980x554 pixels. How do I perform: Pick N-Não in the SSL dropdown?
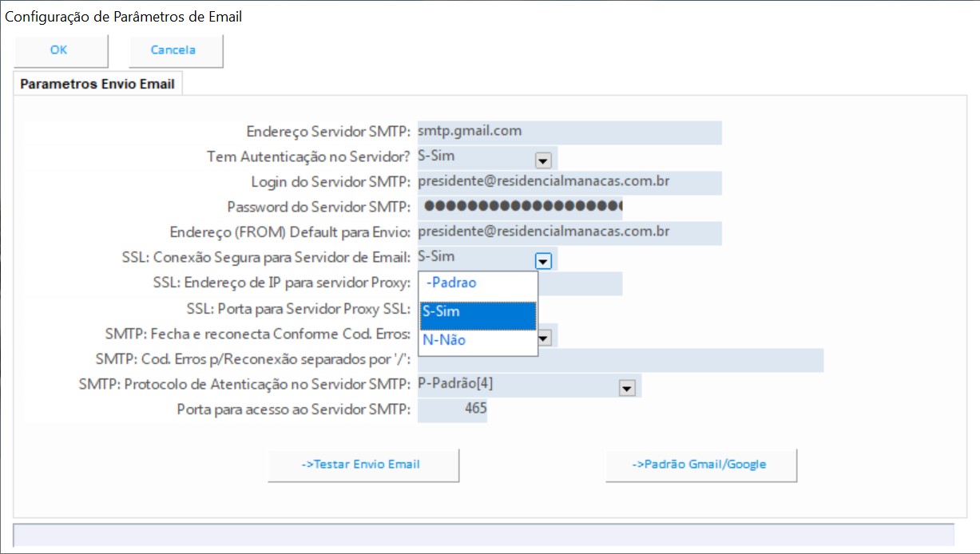(478, 341)
